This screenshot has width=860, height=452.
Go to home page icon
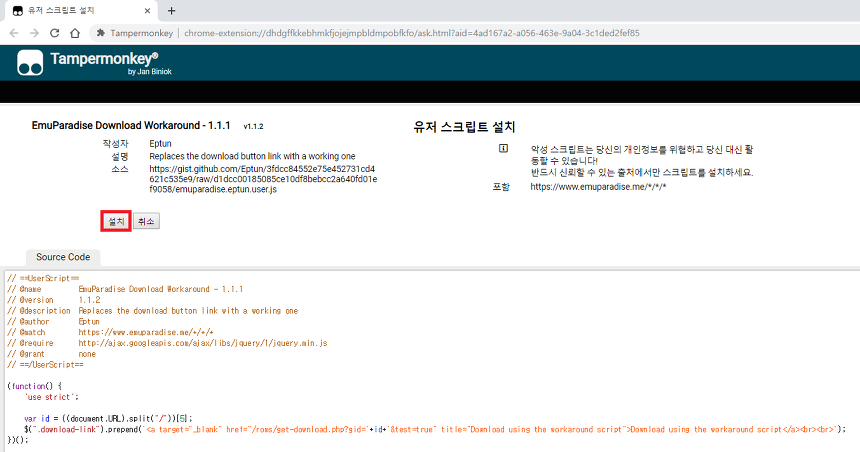click(x=75, y=33)
